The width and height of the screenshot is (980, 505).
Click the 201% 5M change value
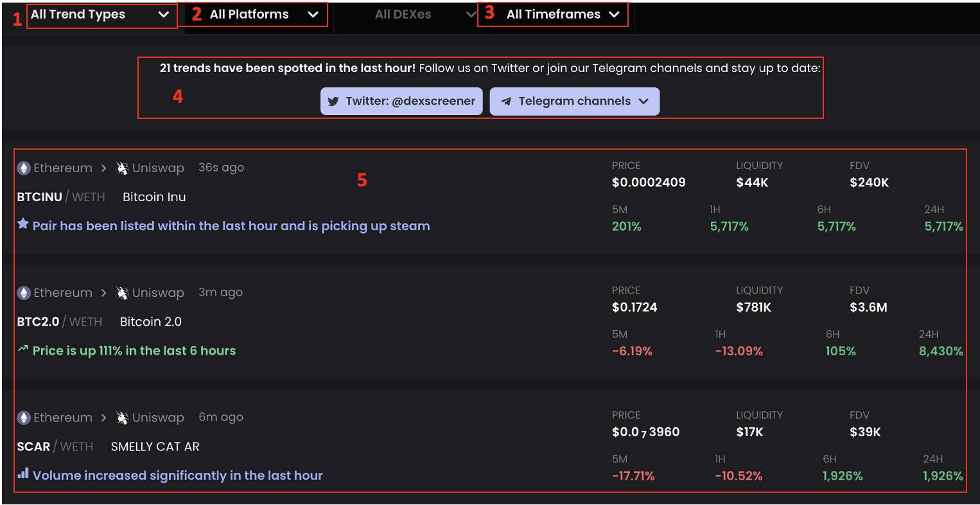click(x=627, y=226)
